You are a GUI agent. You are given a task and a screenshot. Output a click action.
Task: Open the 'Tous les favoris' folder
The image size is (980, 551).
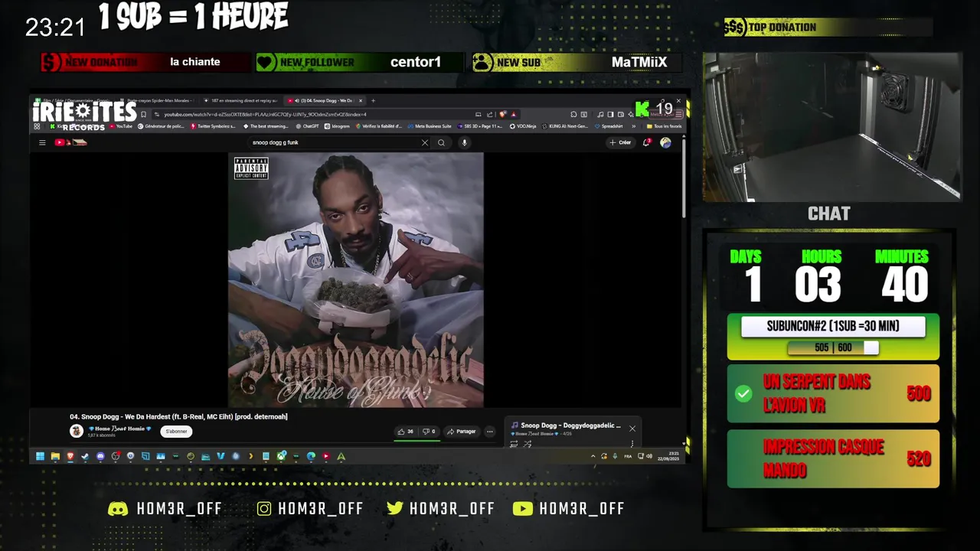coord(664,126)
